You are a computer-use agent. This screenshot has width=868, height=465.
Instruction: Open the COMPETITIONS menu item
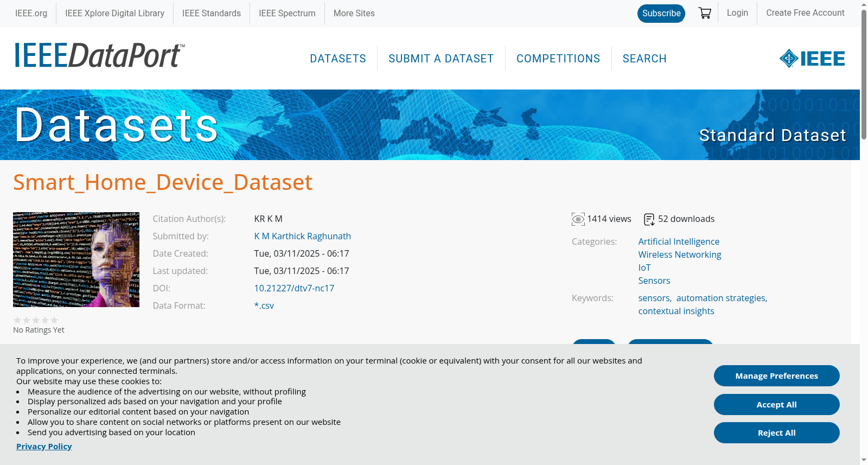tap(558, 59)
